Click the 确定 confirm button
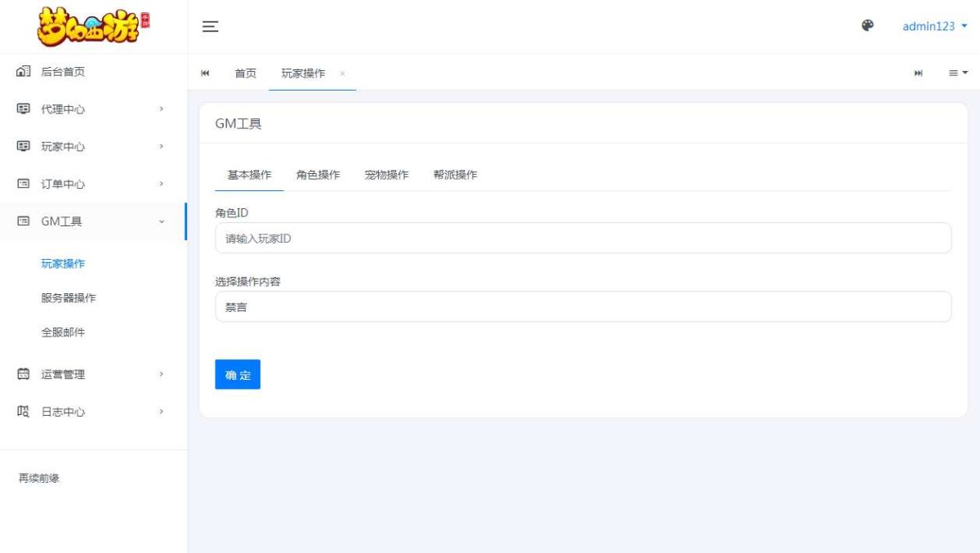The width and height of the screenshot is (980, 553). pyautogui.click(x=238, y=374)
